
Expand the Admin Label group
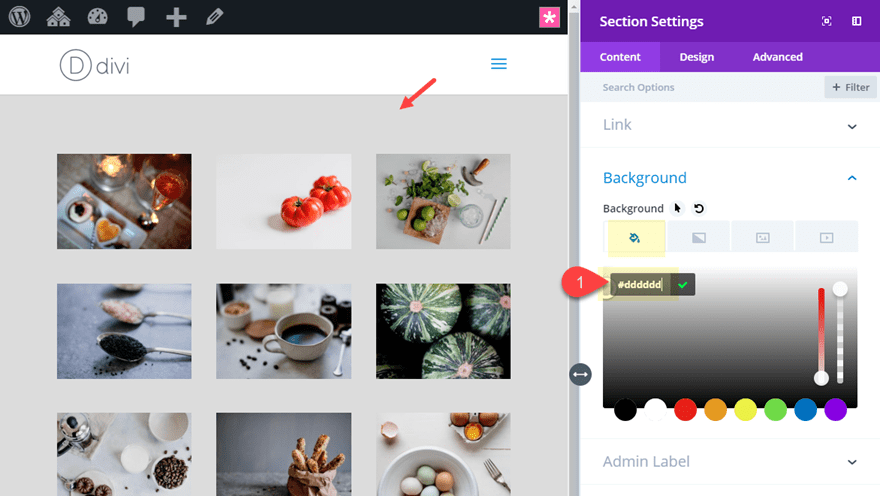(x=730, y=462)
